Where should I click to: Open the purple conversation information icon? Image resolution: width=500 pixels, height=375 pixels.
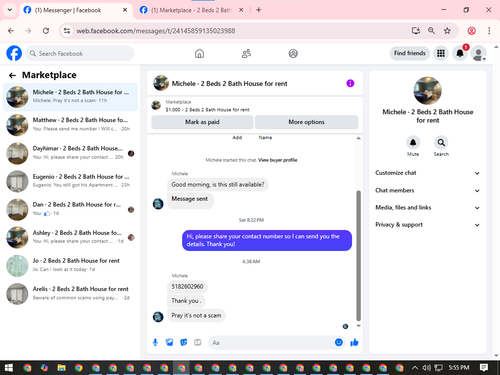tap(350, 83)
